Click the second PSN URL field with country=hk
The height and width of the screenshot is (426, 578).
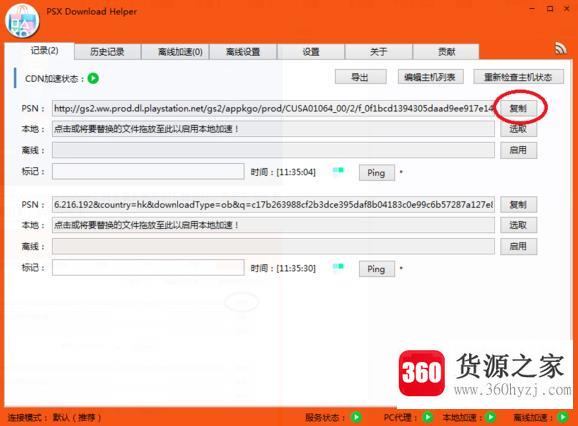[x=273, y=205]
